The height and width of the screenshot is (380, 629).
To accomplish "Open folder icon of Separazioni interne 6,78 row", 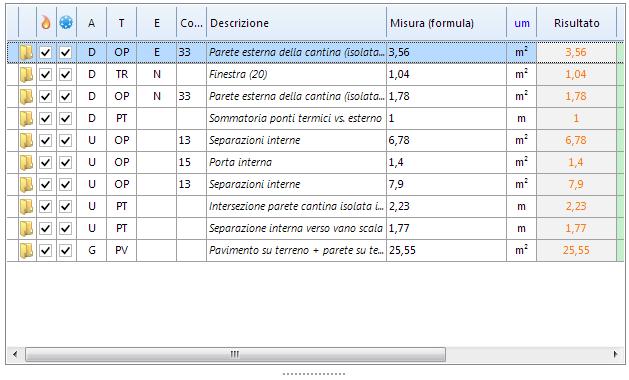I will [x=26, y=140].
